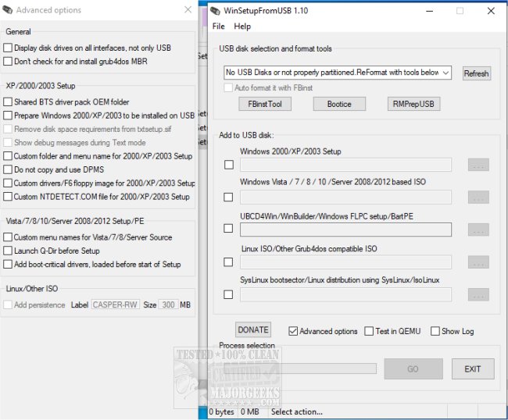Viewport: 508px width, 420px height.
Task: Check Launch Q-Dir before Setup
Action: coord(8,251)
